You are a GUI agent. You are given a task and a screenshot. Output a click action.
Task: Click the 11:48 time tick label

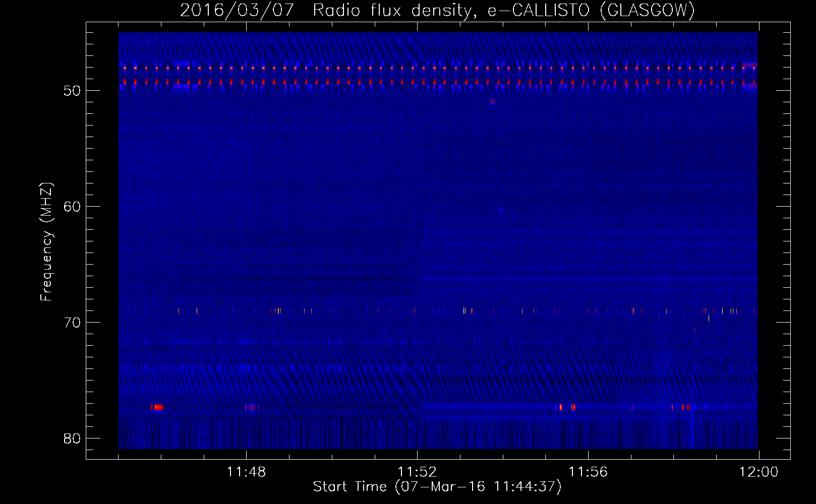click(x=246, y=472)
